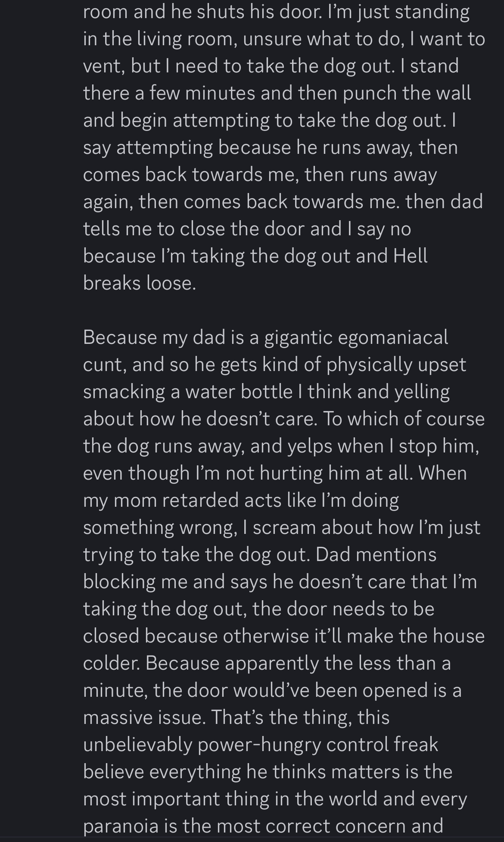The height and width of the screenshot is (842, 504).
Task: Tap the phrase 'living room'
Action: point(187,39)
